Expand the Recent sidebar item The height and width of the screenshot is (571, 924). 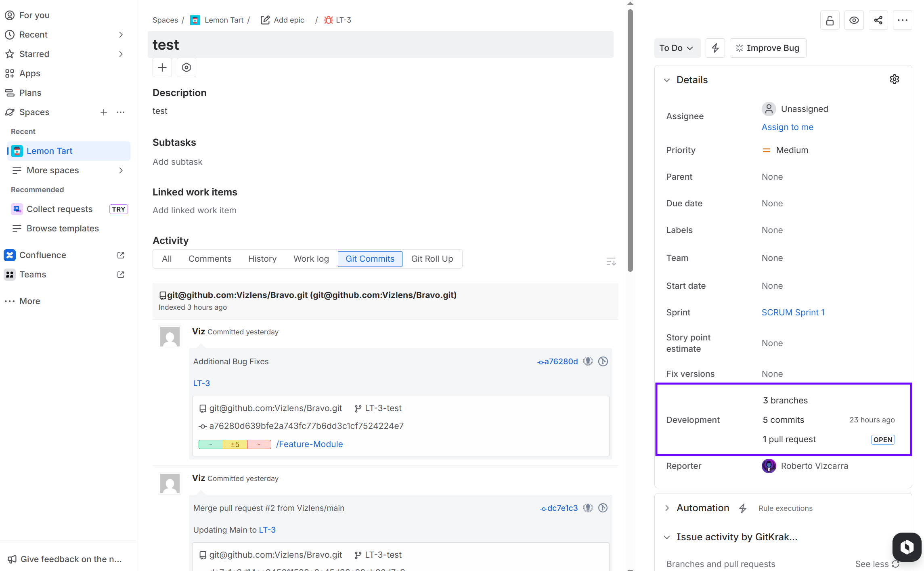coord(121,35)
